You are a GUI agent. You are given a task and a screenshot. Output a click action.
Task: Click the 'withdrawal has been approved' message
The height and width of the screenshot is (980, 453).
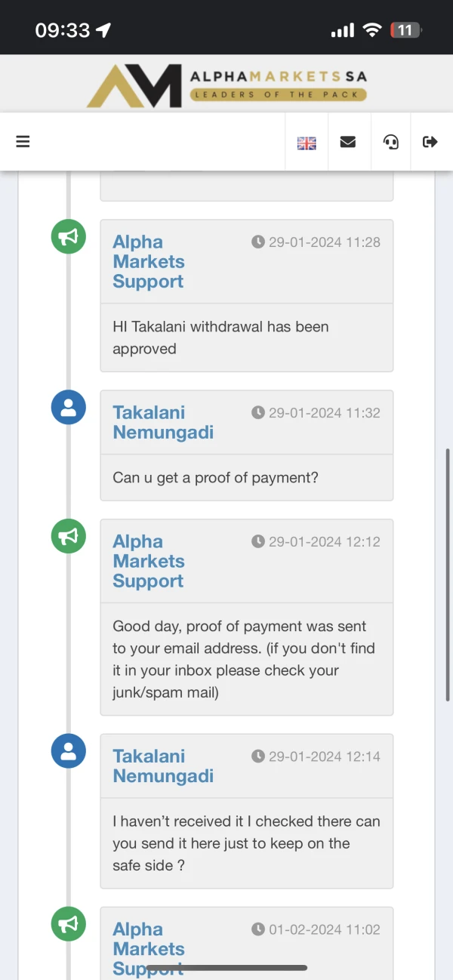pos(220,337)
